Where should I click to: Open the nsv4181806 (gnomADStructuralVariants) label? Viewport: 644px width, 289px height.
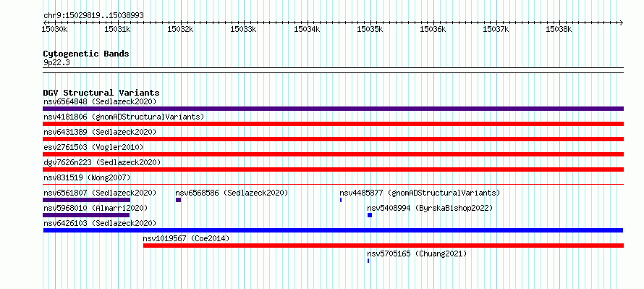pyautogui.click(x=124, y=117)
